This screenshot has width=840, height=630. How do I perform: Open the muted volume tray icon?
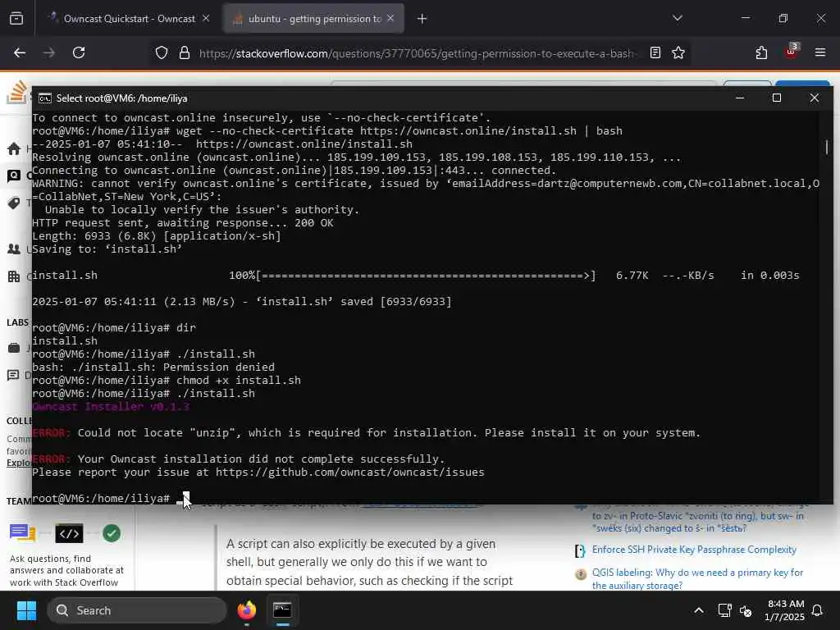[x=746, y=610]
